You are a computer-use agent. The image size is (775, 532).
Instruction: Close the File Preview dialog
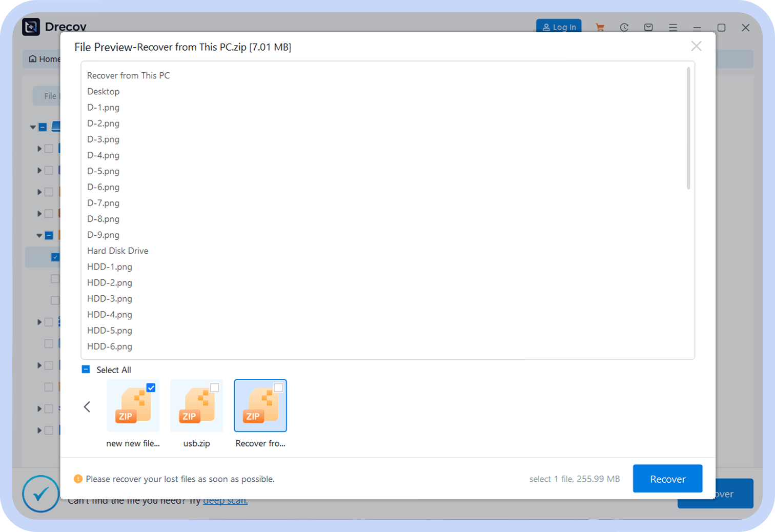pos(696,46)
